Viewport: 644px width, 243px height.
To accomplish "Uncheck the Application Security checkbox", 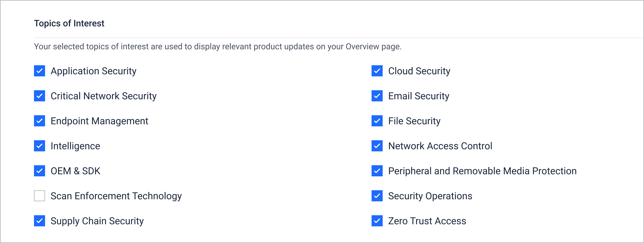I will point(40,71).
